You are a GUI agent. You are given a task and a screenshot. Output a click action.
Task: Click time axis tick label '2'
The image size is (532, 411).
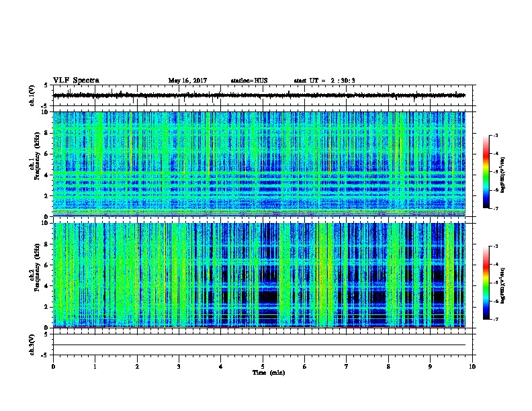point(137,367)
